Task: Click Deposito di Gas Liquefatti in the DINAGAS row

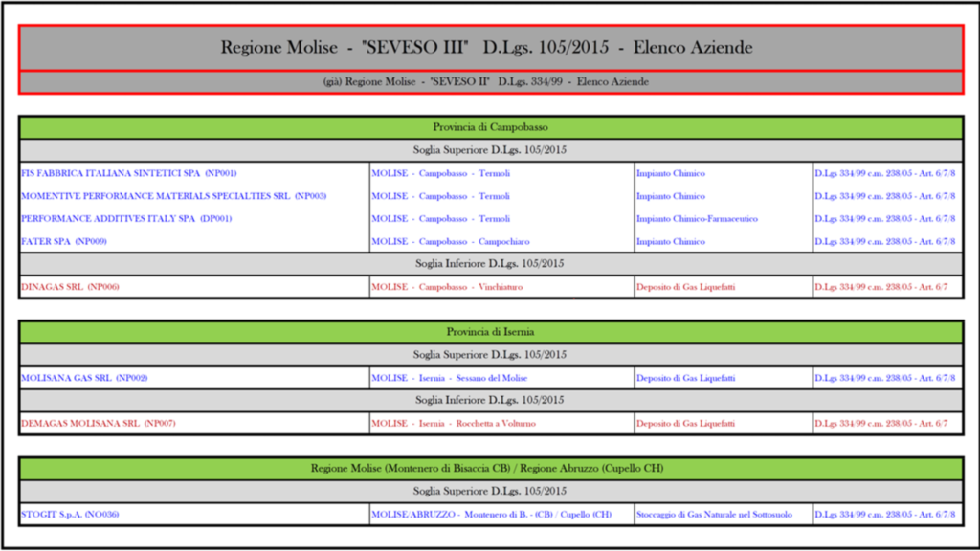Action: [685, 287]
